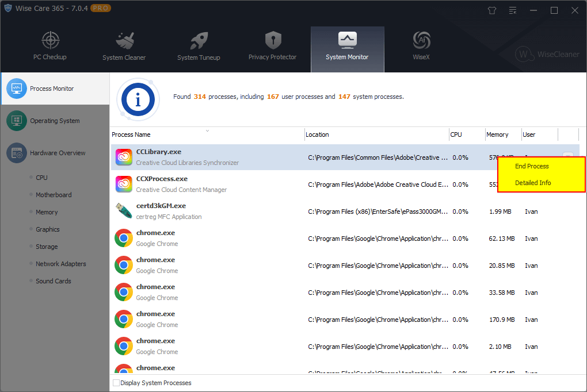Click Chrome icon of 33.58 MB process
The image size is (587, 392).
click(x=124, y=292)
